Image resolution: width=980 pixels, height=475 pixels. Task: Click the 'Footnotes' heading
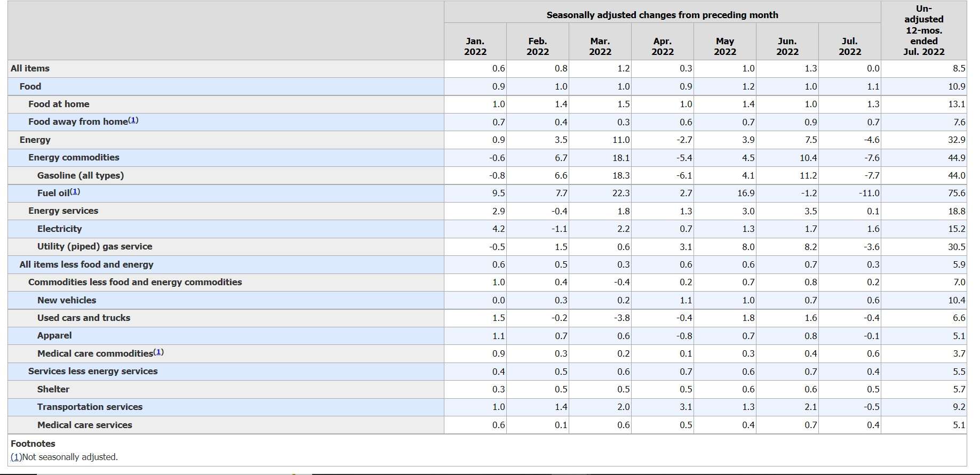pos(33,444)
